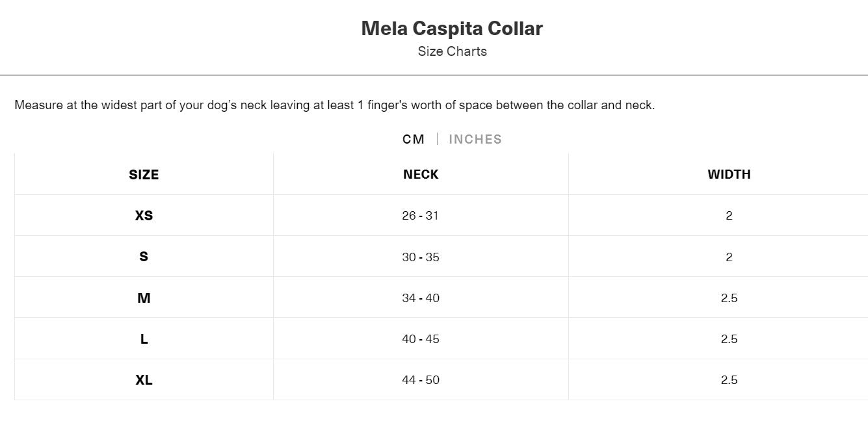The height and width of the screenshot is (423, 868).
Task: Click the width value 2.5 for XL
Action: tap(729, 379)
